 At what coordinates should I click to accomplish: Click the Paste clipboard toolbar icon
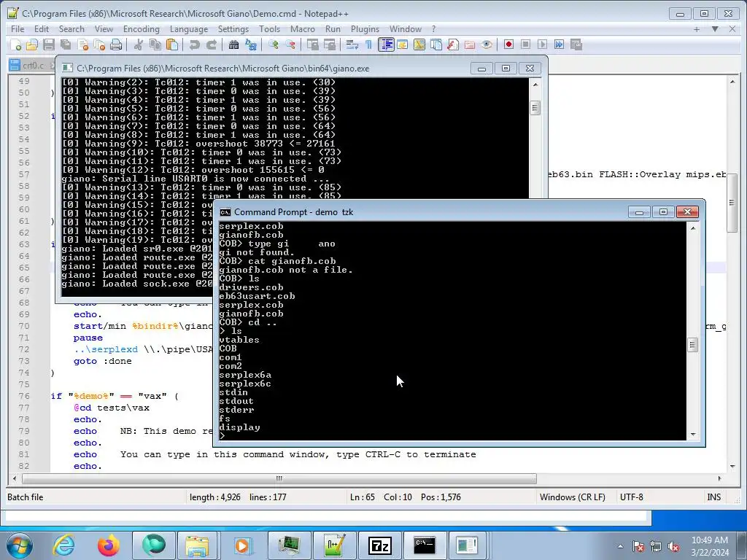(x=172, y=44)
